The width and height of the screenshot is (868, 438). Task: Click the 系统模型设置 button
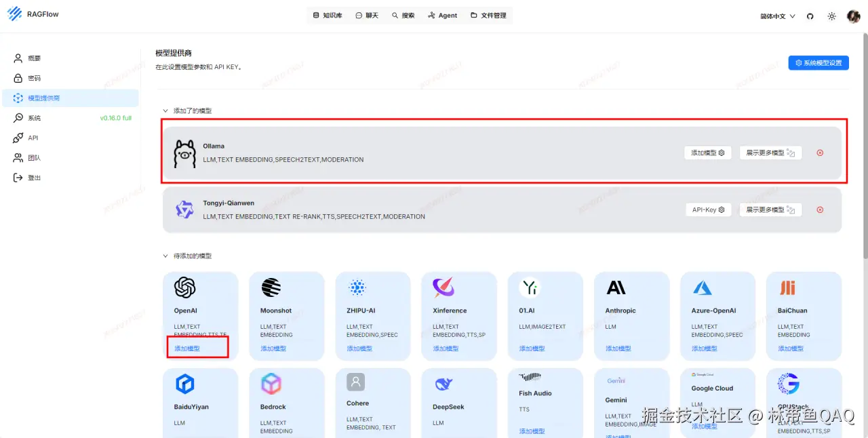pos(818,62)
